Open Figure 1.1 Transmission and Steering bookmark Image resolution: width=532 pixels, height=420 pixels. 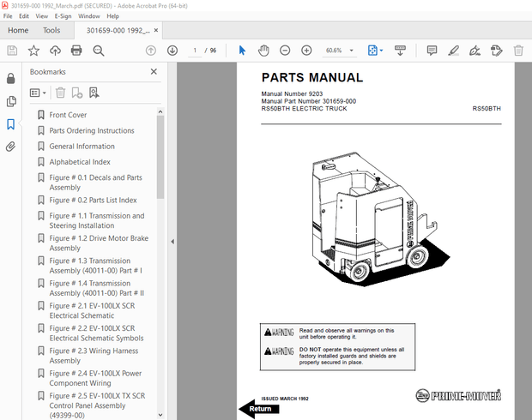[x=97, y=220]
